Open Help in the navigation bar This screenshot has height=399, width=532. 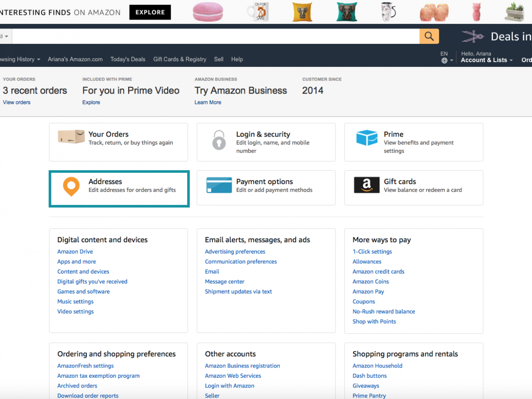(237, 59)
